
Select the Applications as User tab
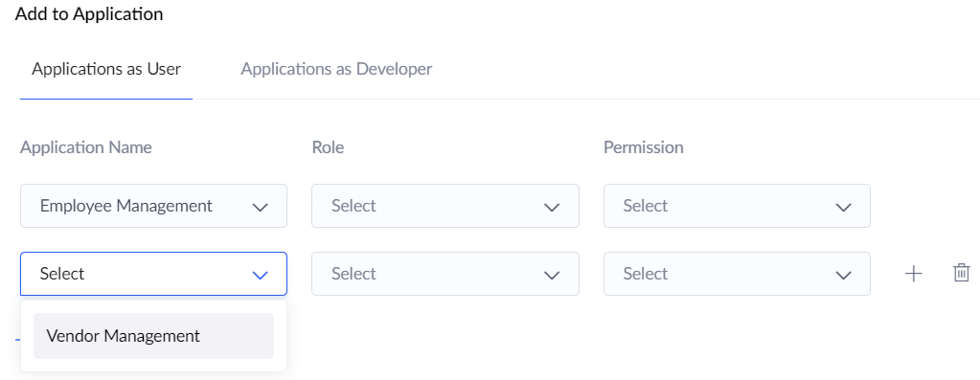tap(106, 69)
